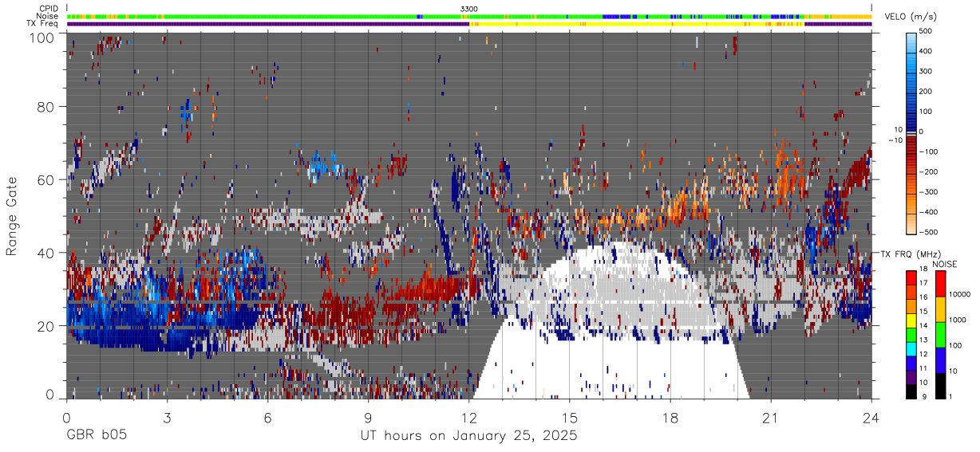Click the 15 hour tick label

pyautogui.click(x=570, y=417)
